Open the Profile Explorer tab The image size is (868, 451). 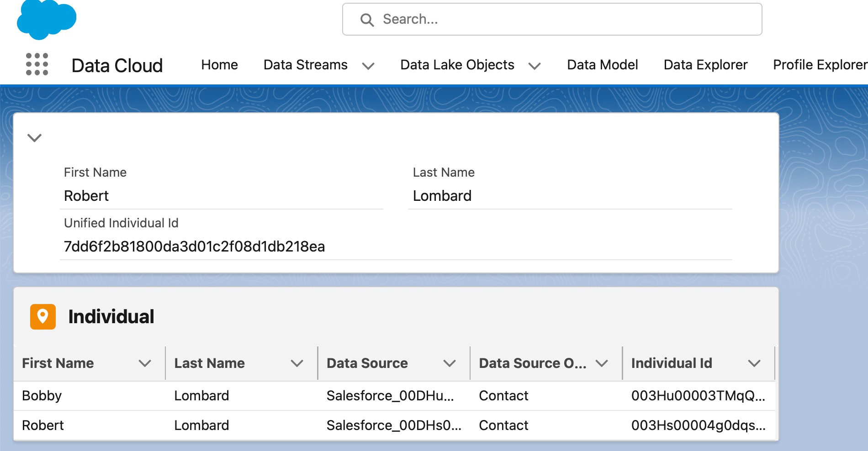[820, 65]
